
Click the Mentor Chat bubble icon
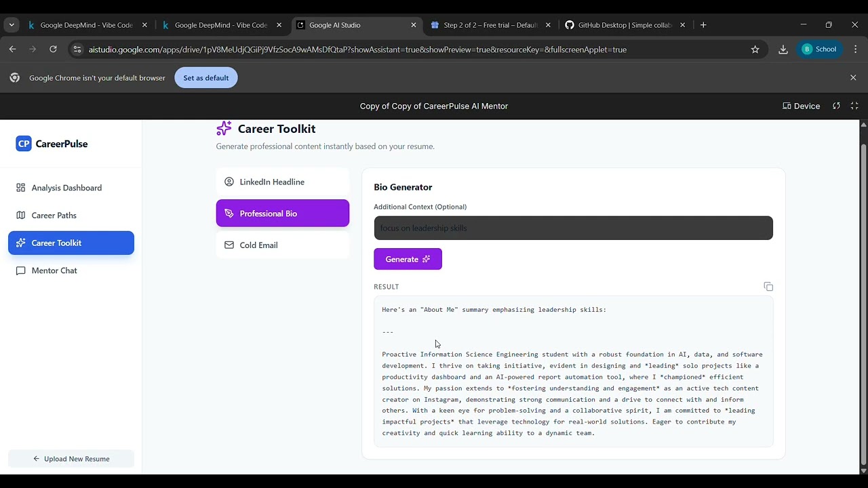point(20,270)
